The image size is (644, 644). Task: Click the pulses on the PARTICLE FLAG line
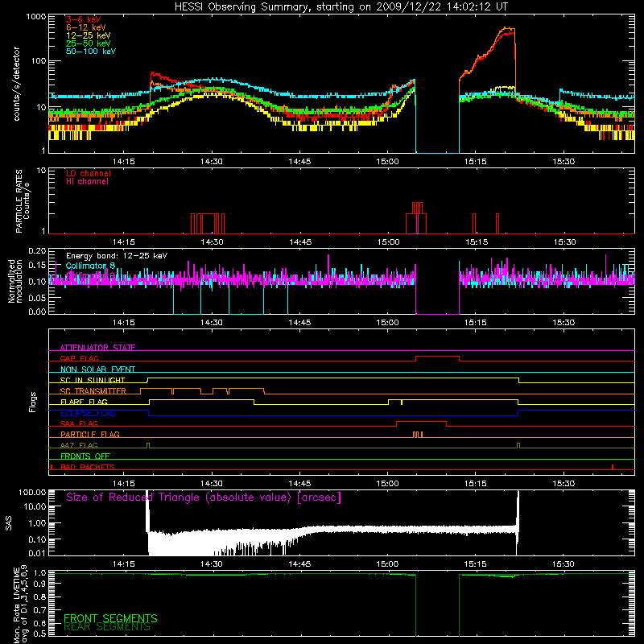tap(418, 434)
